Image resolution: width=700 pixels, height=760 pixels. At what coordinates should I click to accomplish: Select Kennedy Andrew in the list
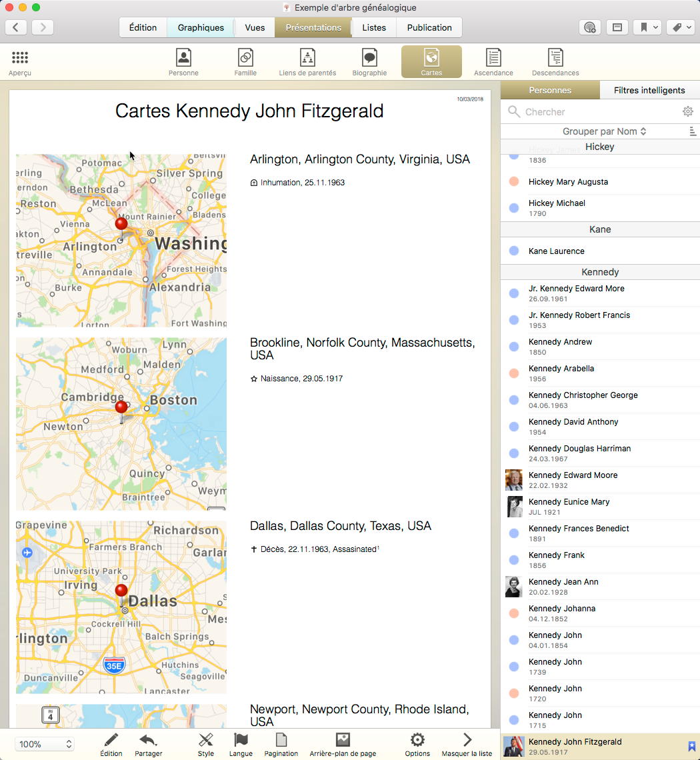pos(600,347)
